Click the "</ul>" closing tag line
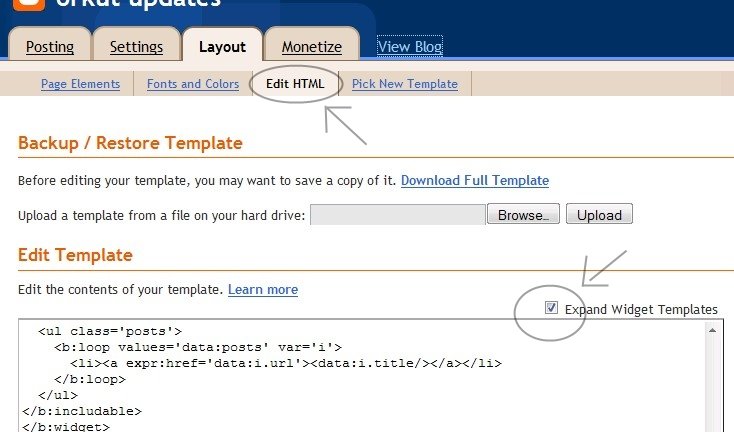Screen dimensions: 734x432 [x=58, y=395]
